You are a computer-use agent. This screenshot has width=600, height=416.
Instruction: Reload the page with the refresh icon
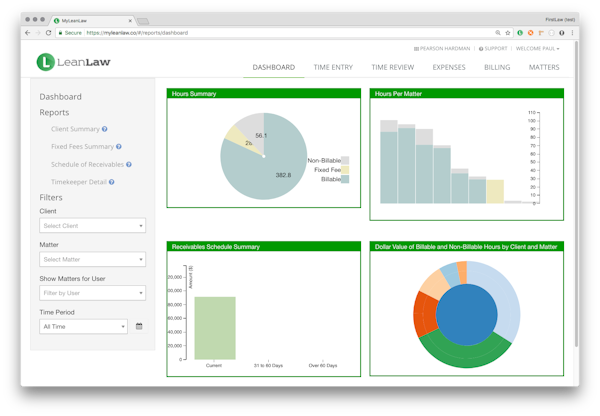click(51, 33)
